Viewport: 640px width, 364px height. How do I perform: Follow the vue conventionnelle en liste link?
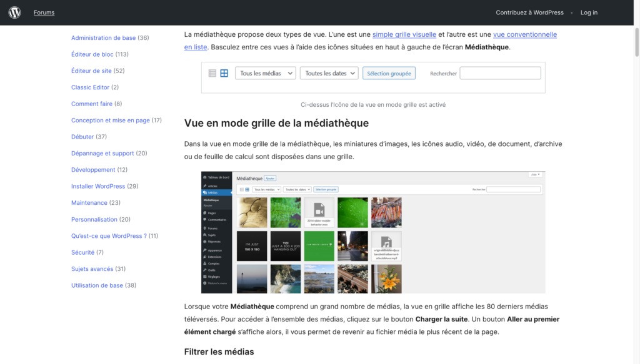tap(525, 34)
